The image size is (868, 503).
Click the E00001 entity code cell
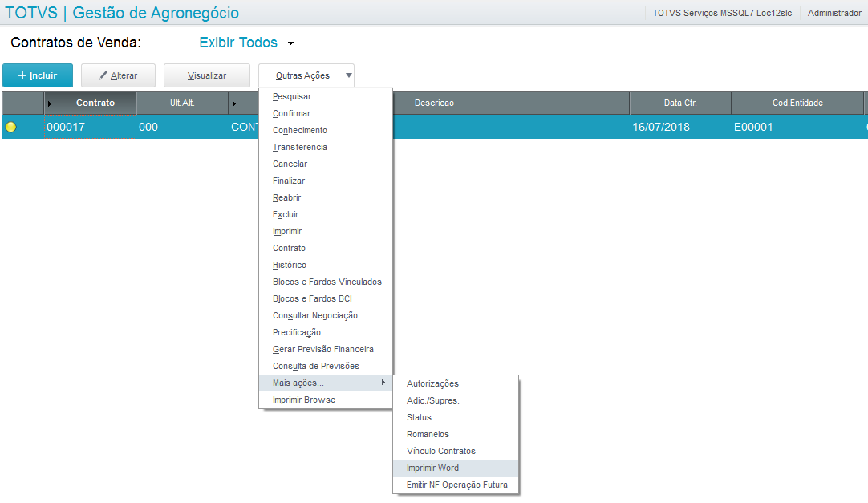coord(797,128)
